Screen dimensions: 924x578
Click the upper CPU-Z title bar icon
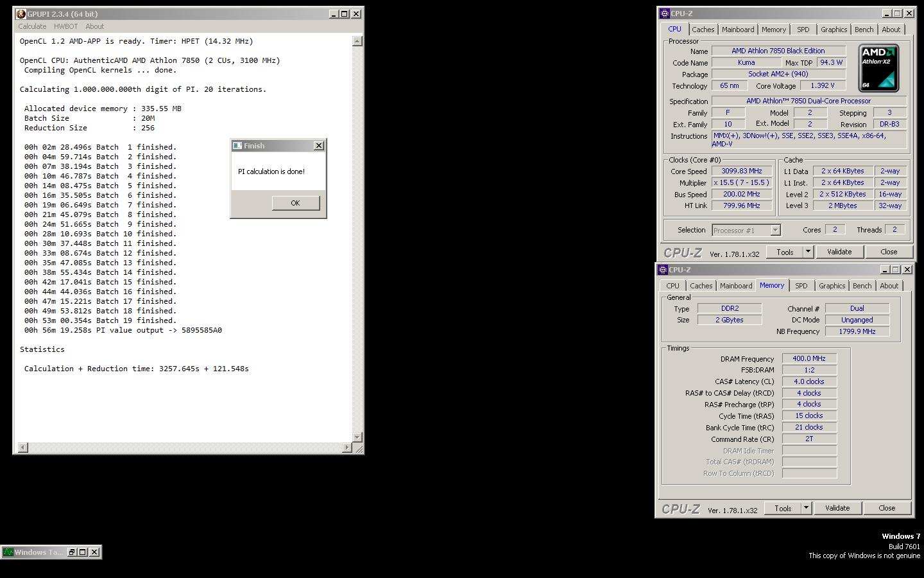coord(665,13)
